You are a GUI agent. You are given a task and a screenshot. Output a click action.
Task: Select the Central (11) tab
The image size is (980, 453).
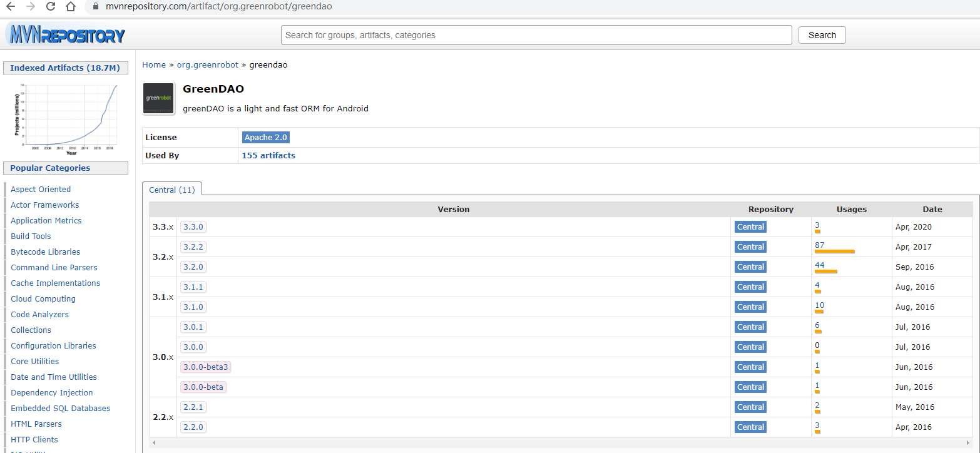pyautogui.click(x=172, y=190)
